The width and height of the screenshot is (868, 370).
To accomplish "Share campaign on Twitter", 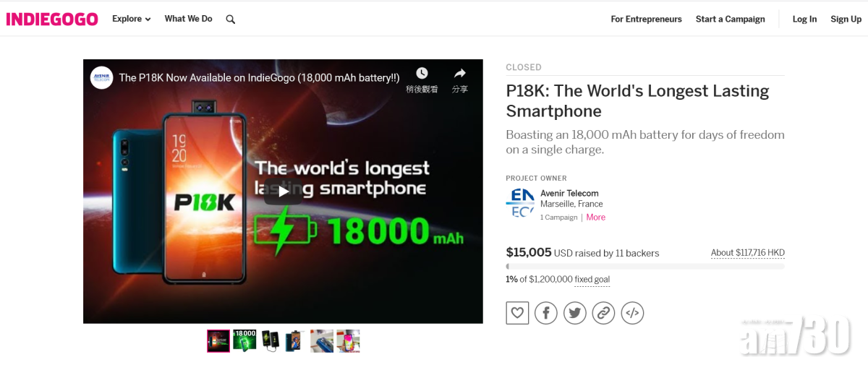I will tap(574, 313).
